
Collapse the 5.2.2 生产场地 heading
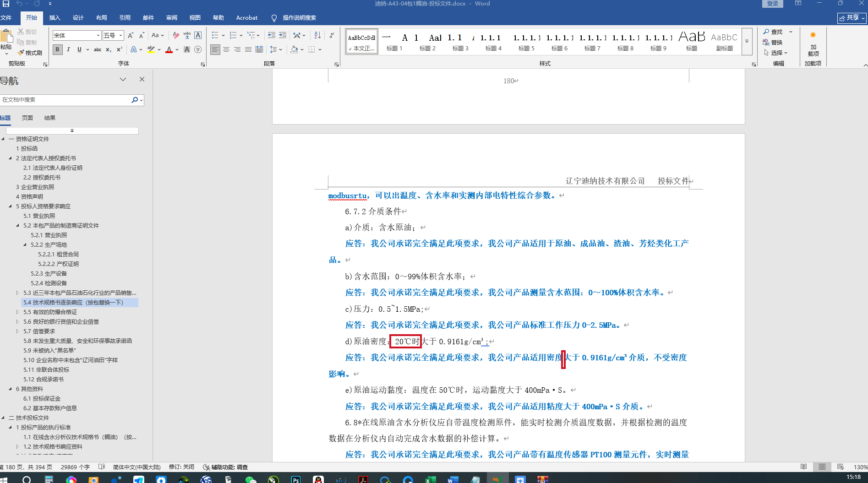click(x=25, y=244)
